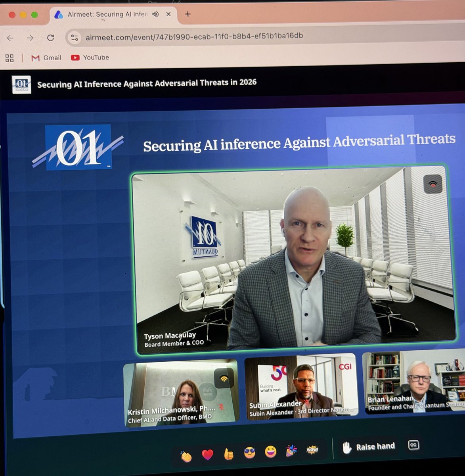Open the Gmail bookmark
Viewport: 465px width, 476px height.
(46, 58)
